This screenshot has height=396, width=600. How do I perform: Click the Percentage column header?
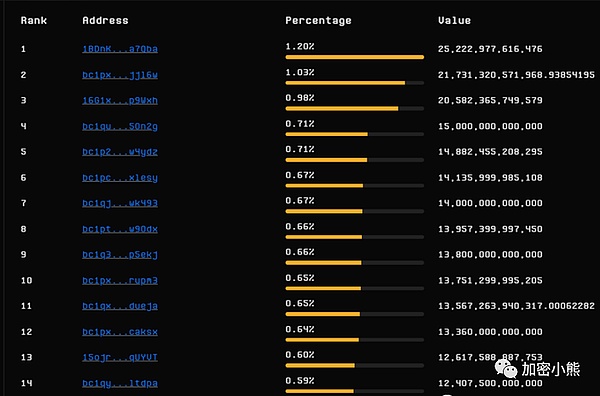318,21
